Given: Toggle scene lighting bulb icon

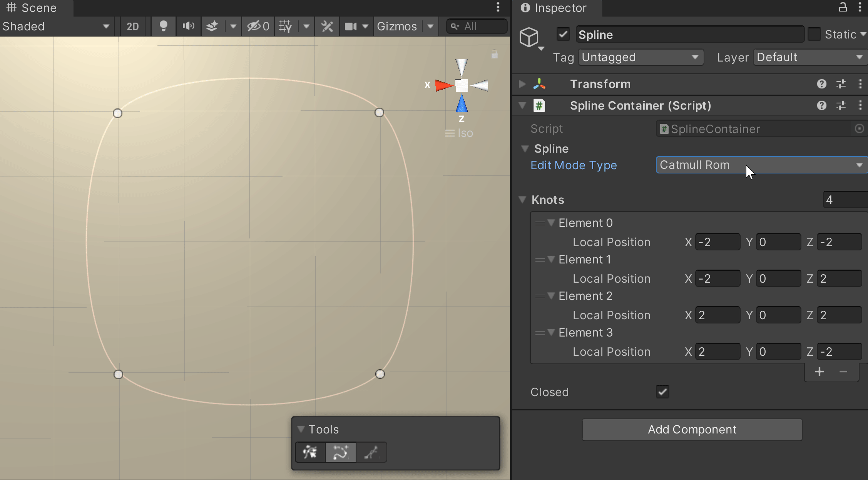Looking at the screenshot, I should tap(163, 26).
